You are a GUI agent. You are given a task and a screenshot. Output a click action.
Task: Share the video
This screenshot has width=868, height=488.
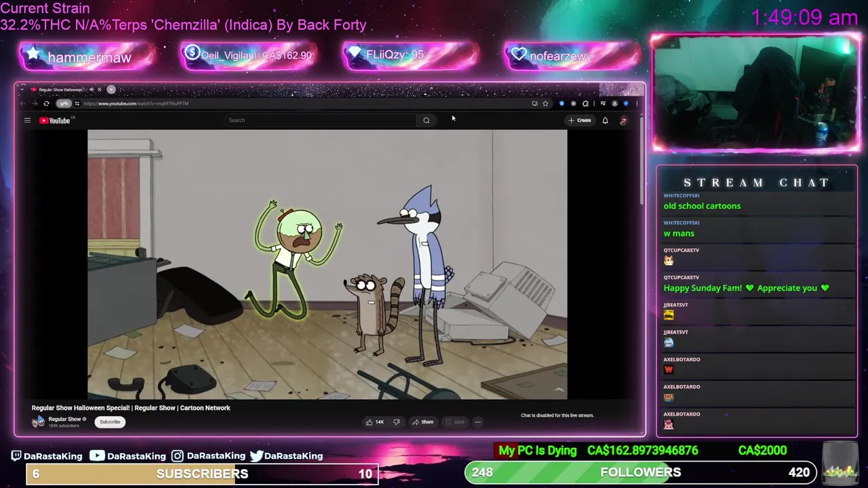[x=423, y=422]
